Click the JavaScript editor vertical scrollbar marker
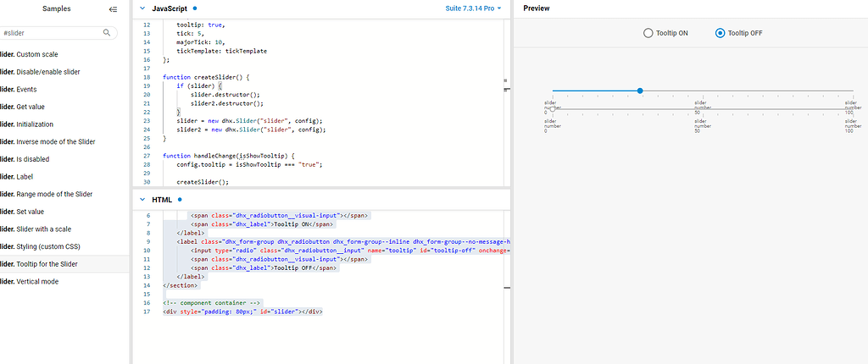868x364 pixels. point(507,89)
